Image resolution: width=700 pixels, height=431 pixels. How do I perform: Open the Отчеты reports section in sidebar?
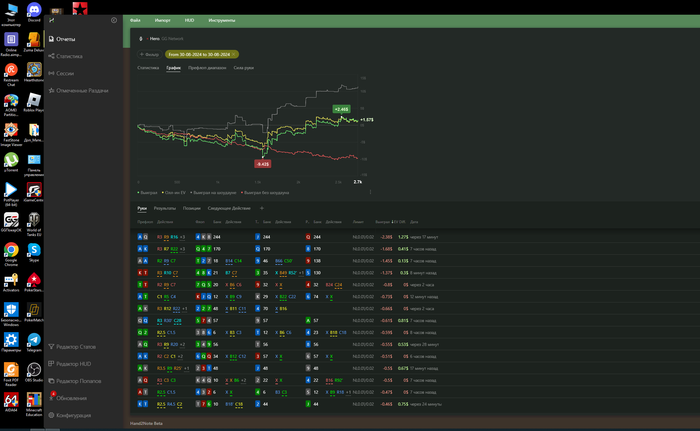pyautogui.click(x=62, y=39)
